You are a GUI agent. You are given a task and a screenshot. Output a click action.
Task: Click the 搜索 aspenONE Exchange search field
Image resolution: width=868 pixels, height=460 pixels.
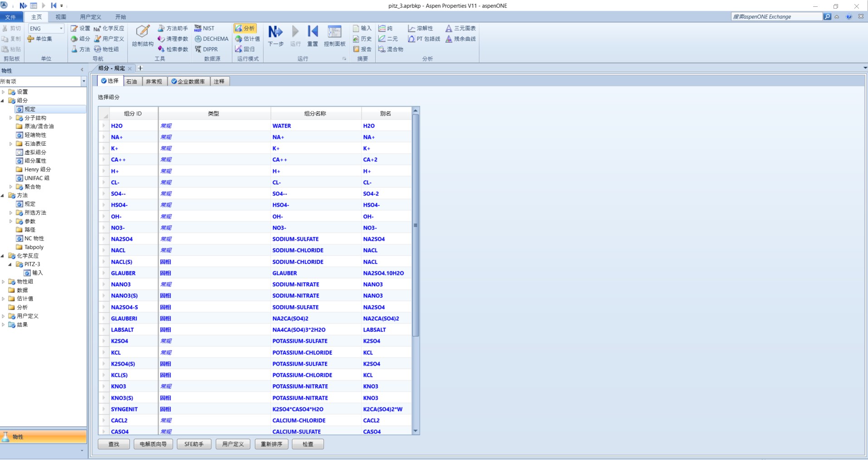[x=777, y=16]
